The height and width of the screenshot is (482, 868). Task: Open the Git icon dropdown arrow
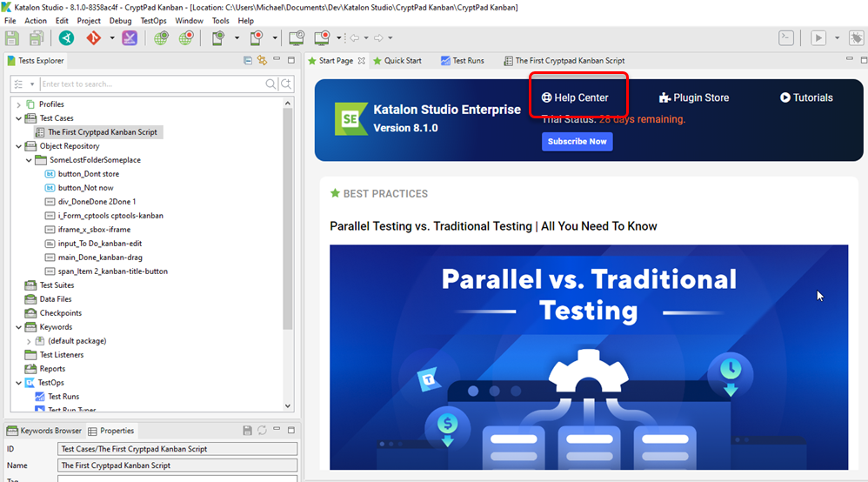point(112,37)
